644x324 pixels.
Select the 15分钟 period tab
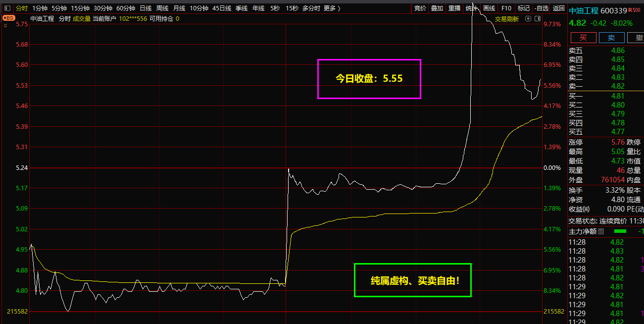[x=80, y=8]
